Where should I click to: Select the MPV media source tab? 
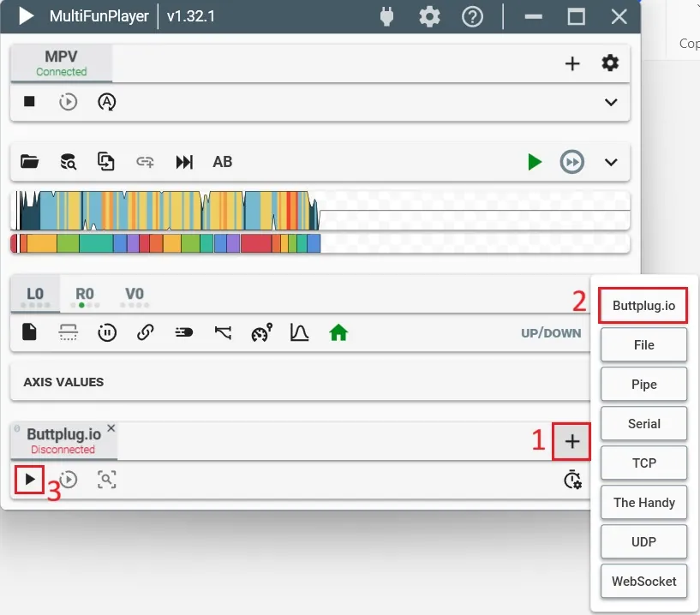pyautogui.click(x=62, y=63)
